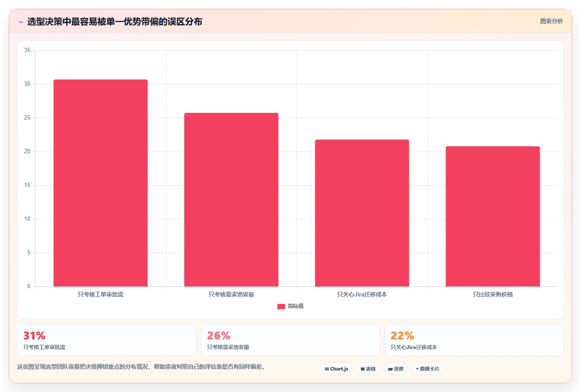The width and height of the screenshot is (581, 392).
Task: Click the 只考核工单审批流 bar in the chart
Action: [x=100, y=183]
